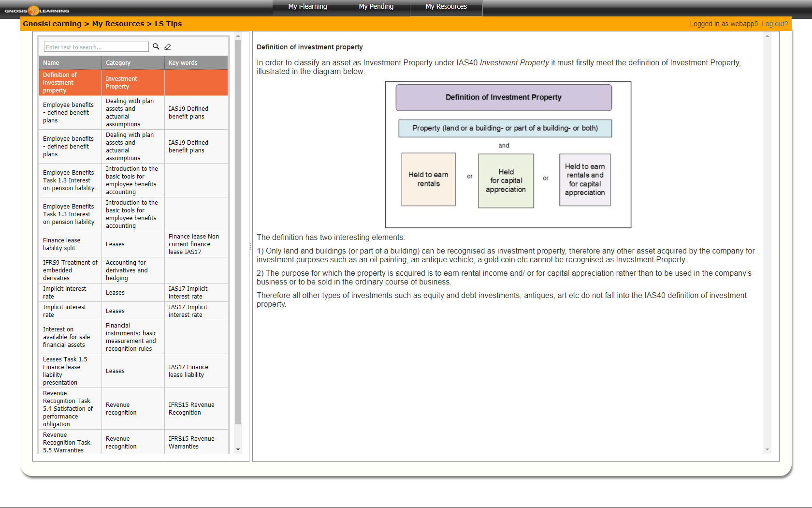This screenshot has height=508, width=812.
Task: Click the resource list vertical scrollbar thumb
Action: [x=238, y=232]
